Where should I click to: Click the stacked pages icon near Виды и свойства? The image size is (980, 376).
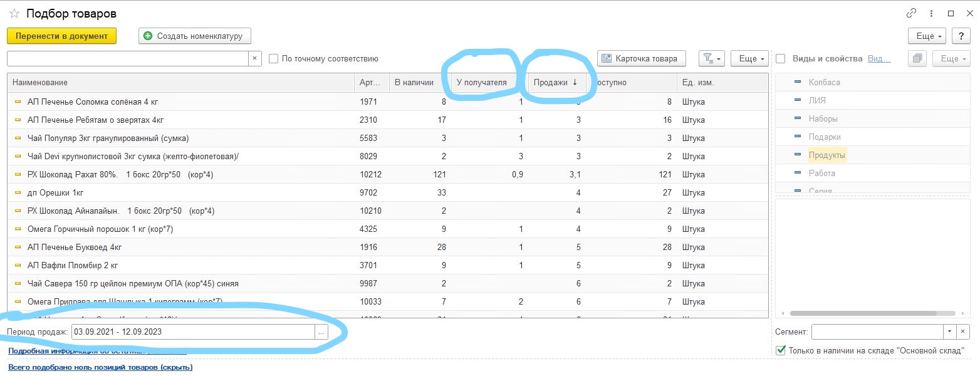tap(918, 58)
